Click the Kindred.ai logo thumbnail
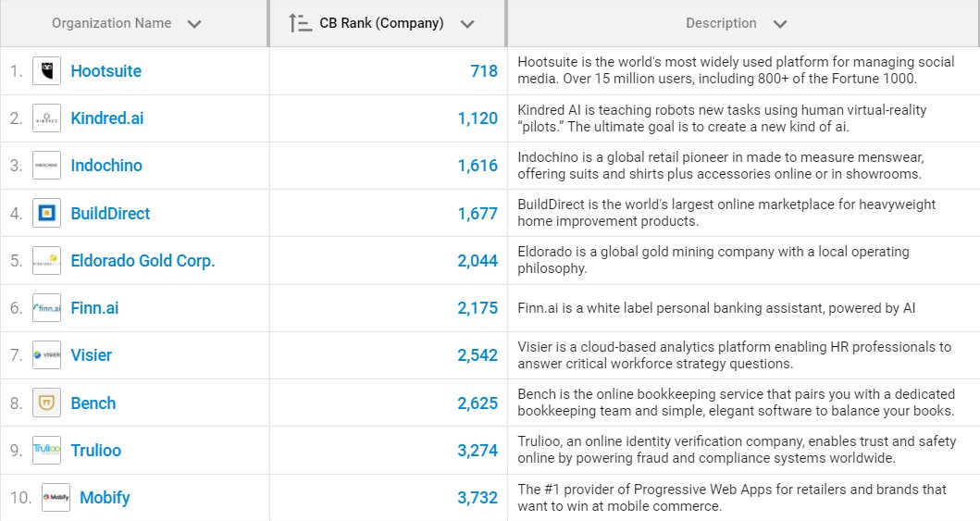Screen dimensions: 980x521 tap(47, 118)
